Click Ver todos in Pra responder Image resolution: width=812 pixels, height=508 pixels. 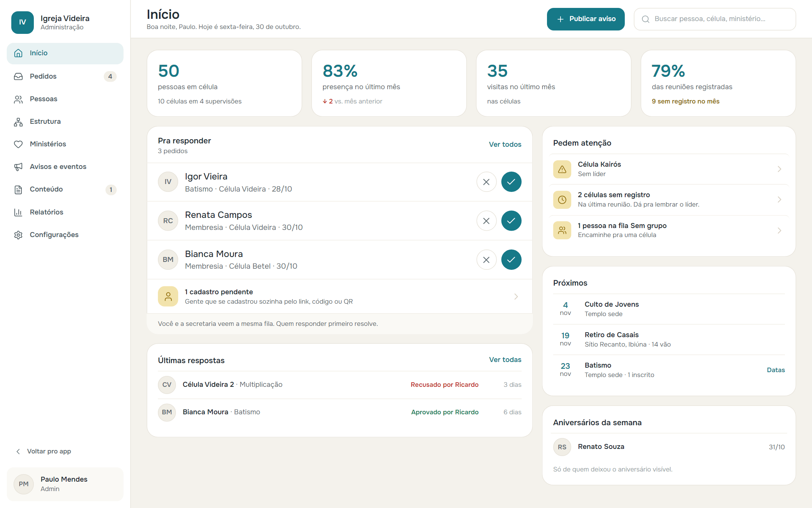pyautogui.click(x=505, y=144)
